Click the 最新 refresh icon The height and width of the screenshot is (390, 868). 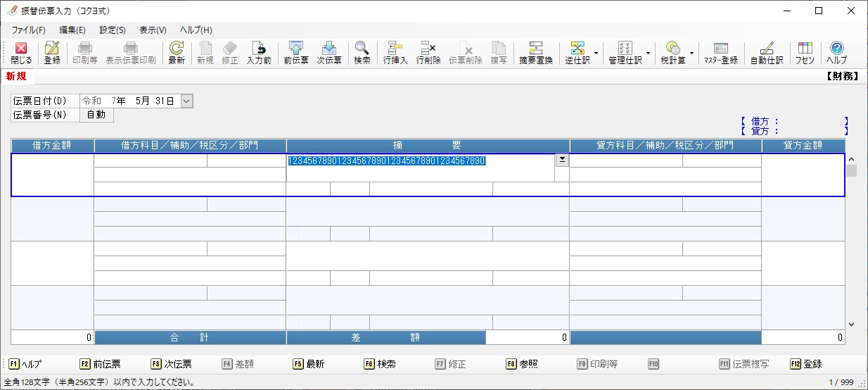[177, 54]
